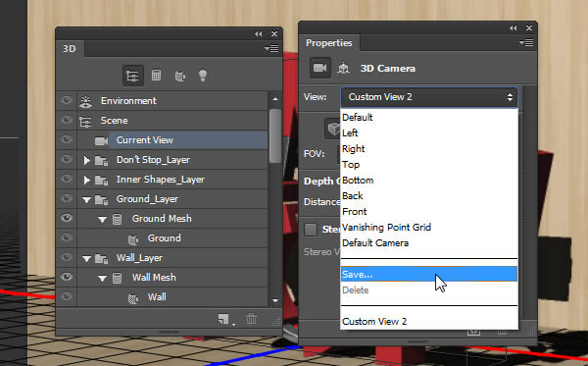The height and width of the screenshot is (366, 588).
Task: Hide the Ground Mesh
Action: pos(67,218)
